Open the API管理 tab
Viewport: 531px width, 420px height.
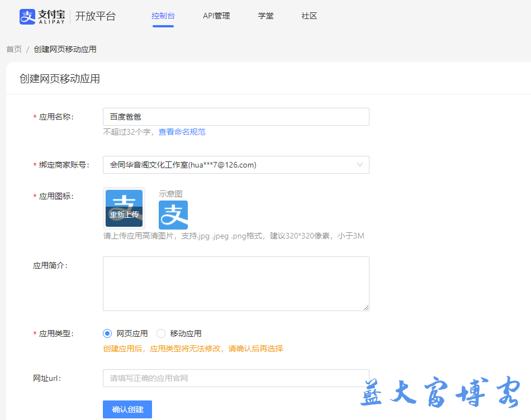click(x=216, y=16)
